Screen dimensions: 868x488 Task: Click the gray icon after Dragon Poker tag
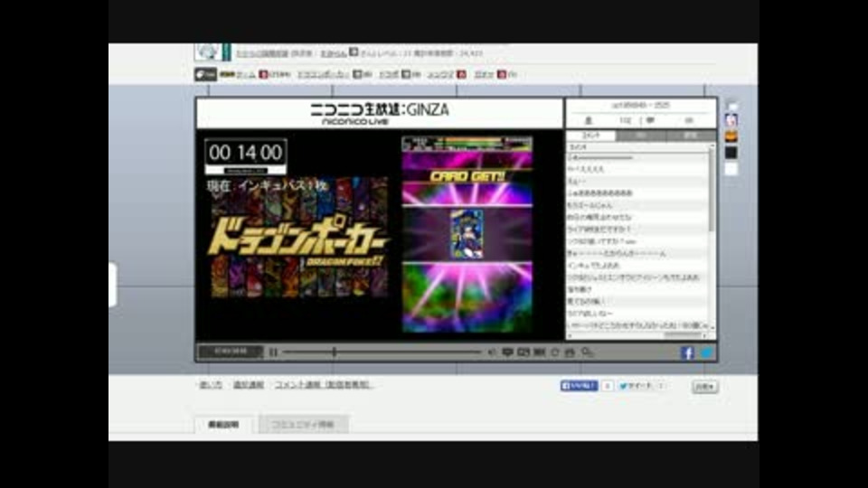coord(358,74)
